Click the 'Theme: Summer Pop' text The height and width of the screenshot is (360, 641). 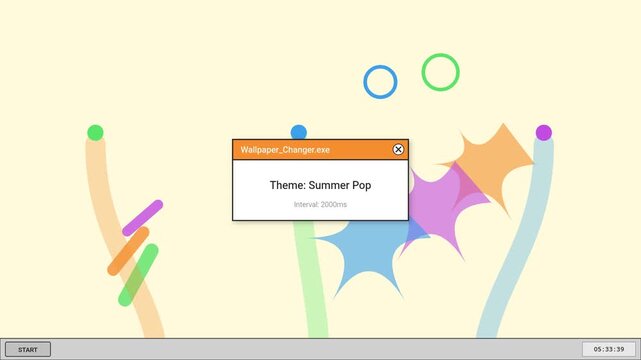[320, 185]
